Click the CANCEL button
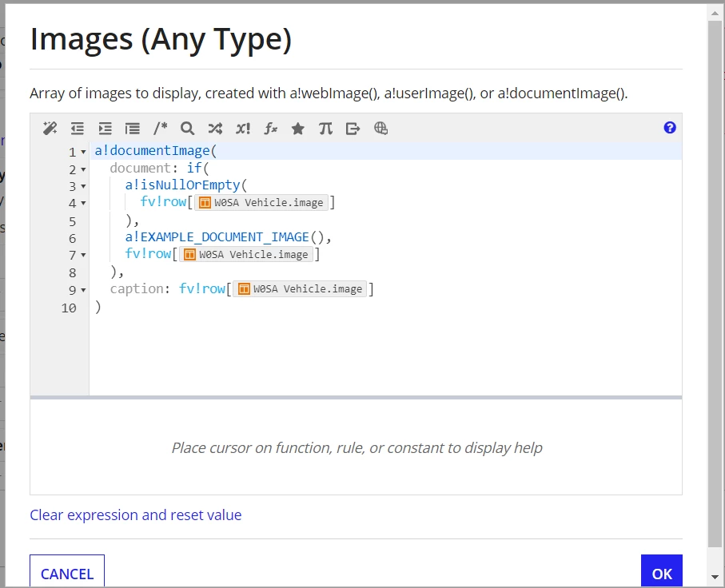Image resolution: width=725 pixels, height=588 pixels. (x=67, y=571)
